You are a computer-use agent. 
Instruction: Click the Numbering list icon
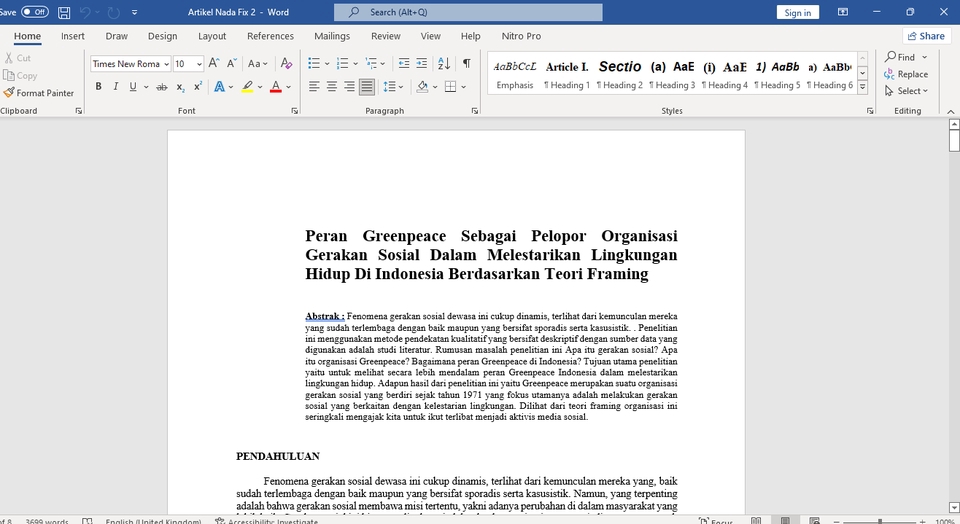point(342,63)
